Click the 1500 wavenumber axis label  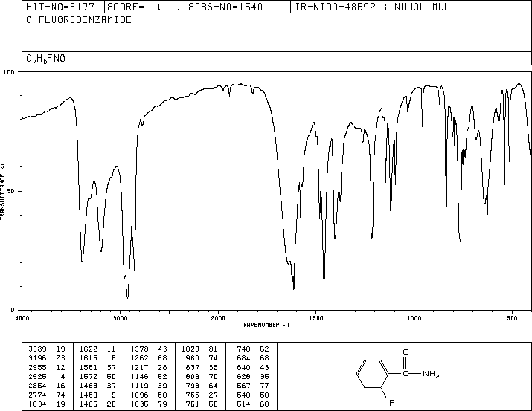pos(316,318)
